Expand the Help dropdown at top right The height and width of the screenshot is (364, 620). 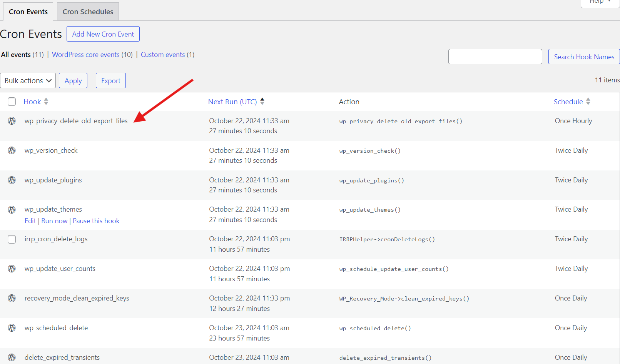pyautogui.click(x=599, y=2)
